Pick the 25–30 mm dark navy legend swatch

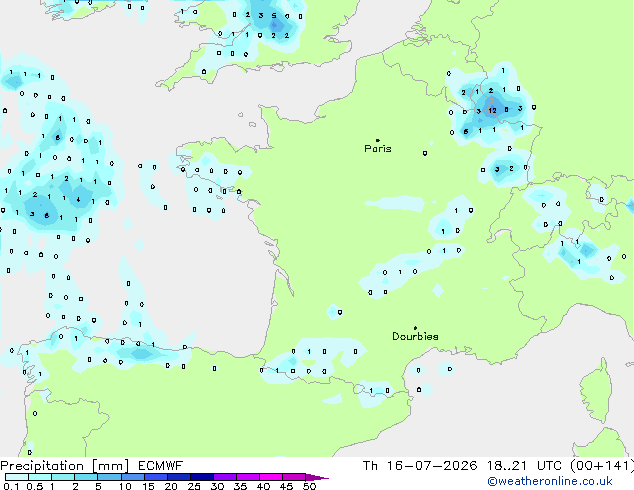click(x=202, y=477)
